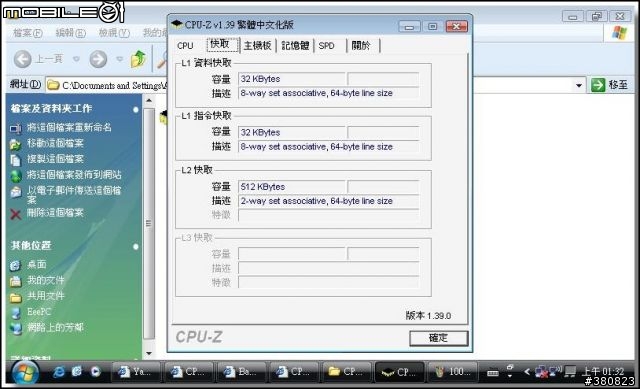
Task: Click 刪除這個檔案 link
Action: click(x=55, y=213)
